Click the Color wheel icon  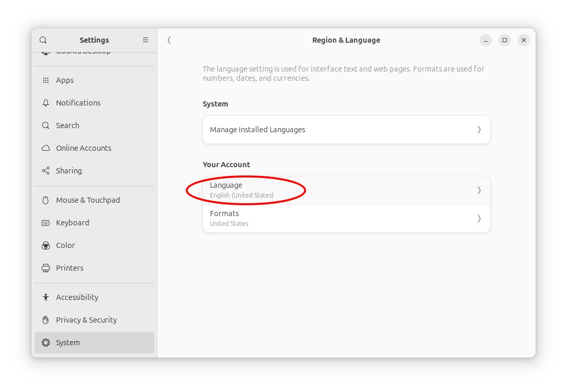tap(46, 245)
